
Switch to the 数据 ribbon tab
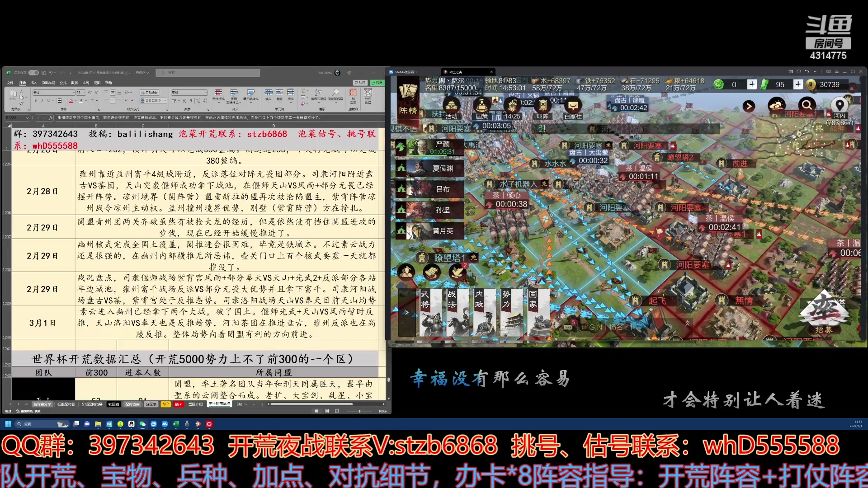[x=75, y=83]
